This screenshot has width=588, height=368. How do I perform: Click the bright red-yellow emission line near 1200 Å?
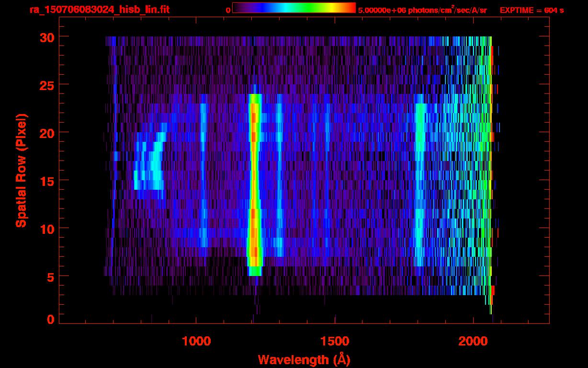(x=254, y=182)
